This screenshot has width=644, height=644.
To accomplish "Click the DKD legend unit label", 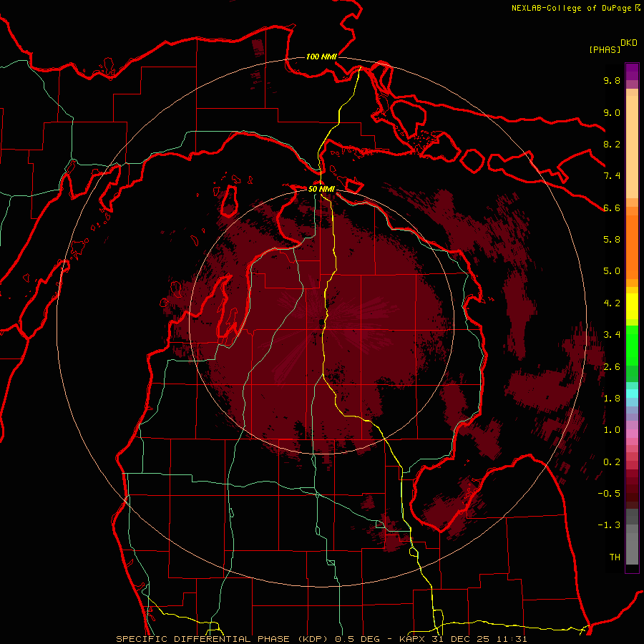I will 629,43.
